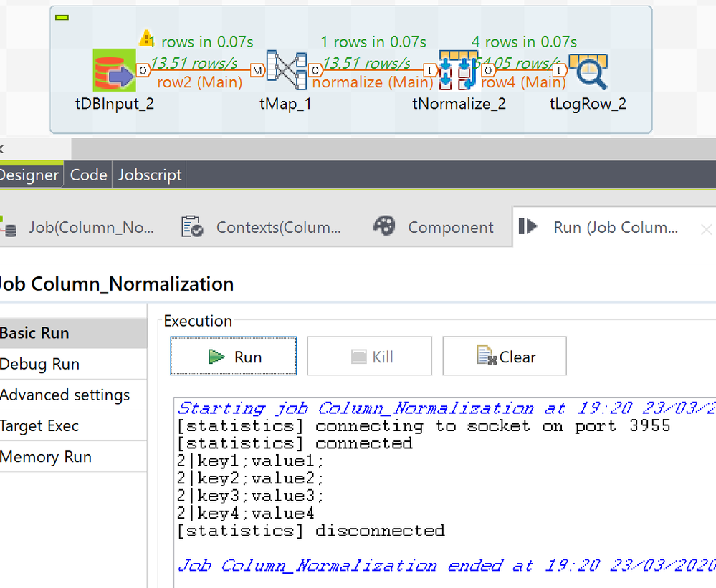The height and width of the screenshot is (588, 716).
Task: Collapse the subjob using the minimize box
Action: (x=62, y=17)
